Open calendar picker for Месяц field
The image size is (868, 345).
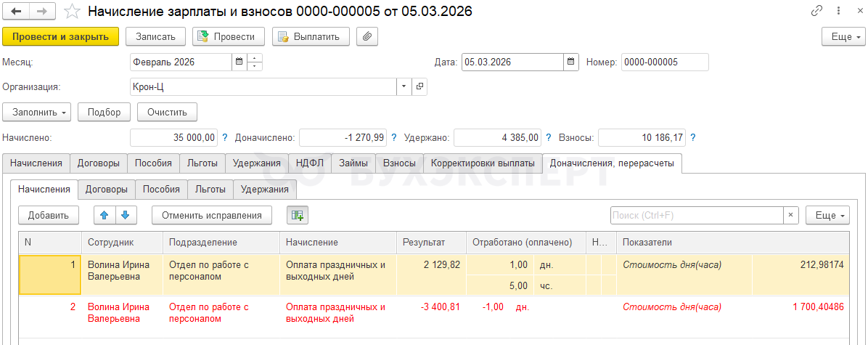tap(239, 62)
